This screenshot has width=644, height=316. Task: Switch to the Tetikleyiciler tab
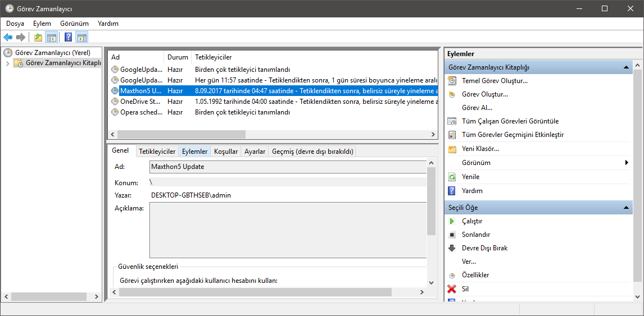click(x=157, y=152)
